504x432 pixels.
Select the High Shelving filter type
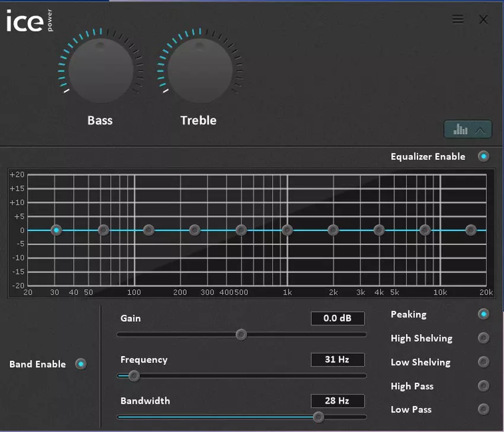pyautogui.click(x=484, y=338)
